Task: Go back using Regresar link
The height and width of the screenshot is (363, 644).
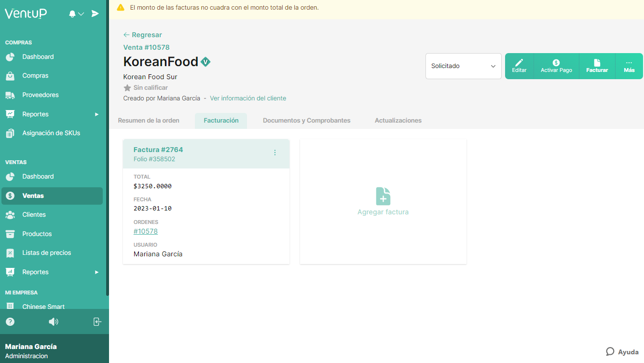Action: point(143,35)
